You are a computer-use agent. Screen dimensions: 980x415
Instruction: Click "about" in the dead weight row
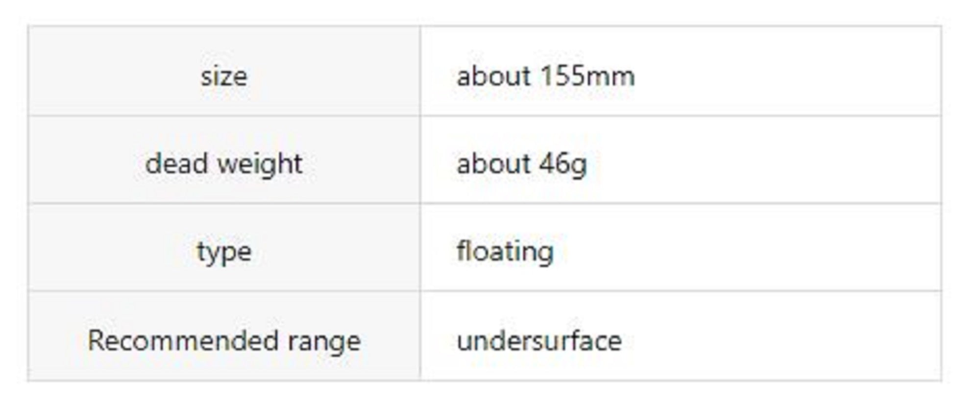pos(494,163)
